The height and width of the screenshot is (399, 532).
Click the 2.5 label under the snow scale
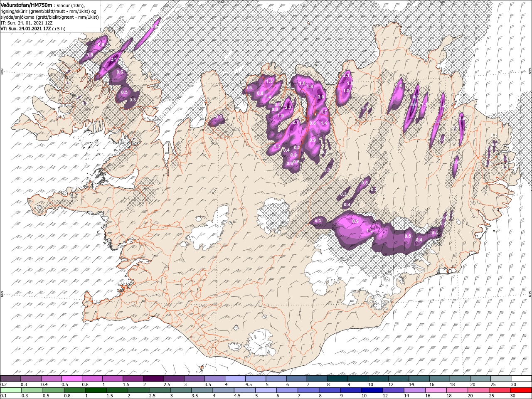(x=167, y=384)
